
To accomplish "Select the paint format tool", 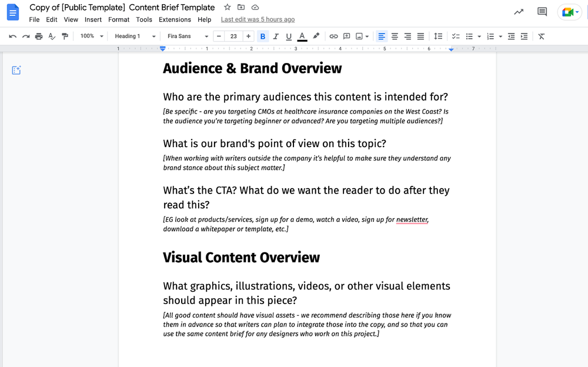I will coord(66,36).
